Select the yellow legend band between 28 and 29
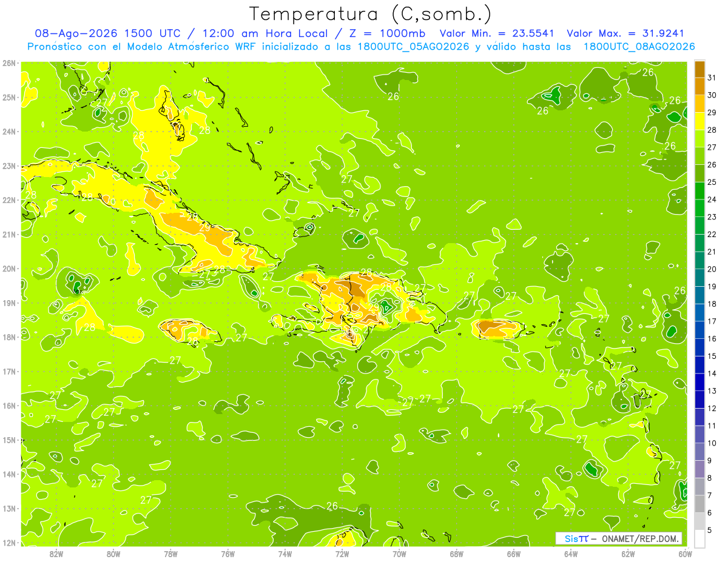The width and height of the screenshot is (728, 562). click(699, 121)
